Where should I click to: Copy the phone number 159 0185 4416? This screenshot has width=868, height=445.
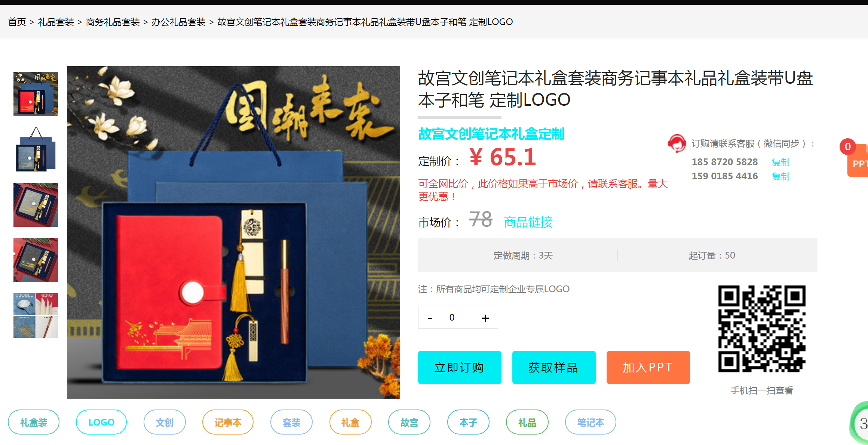pos(780,176)
